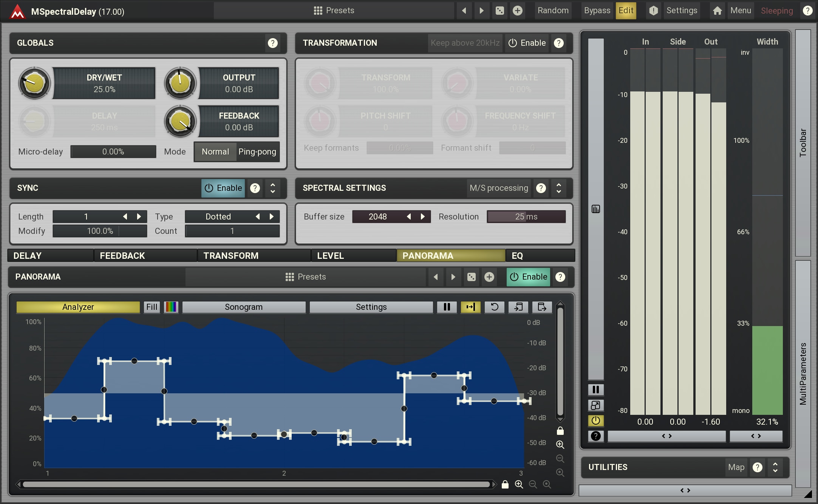Disable the PANORAMA Enable button
818x504 pixels.
point(528,277)
